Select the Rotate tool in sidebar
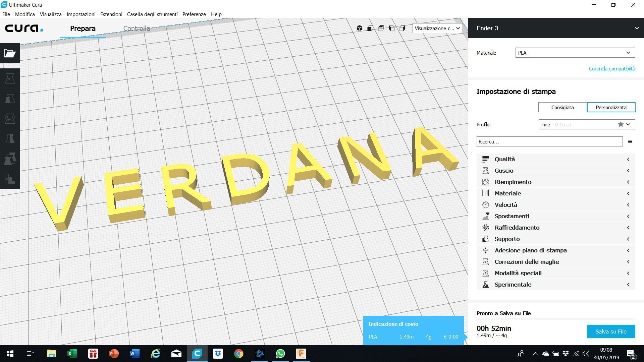The image size is (644, 362). 10,119
